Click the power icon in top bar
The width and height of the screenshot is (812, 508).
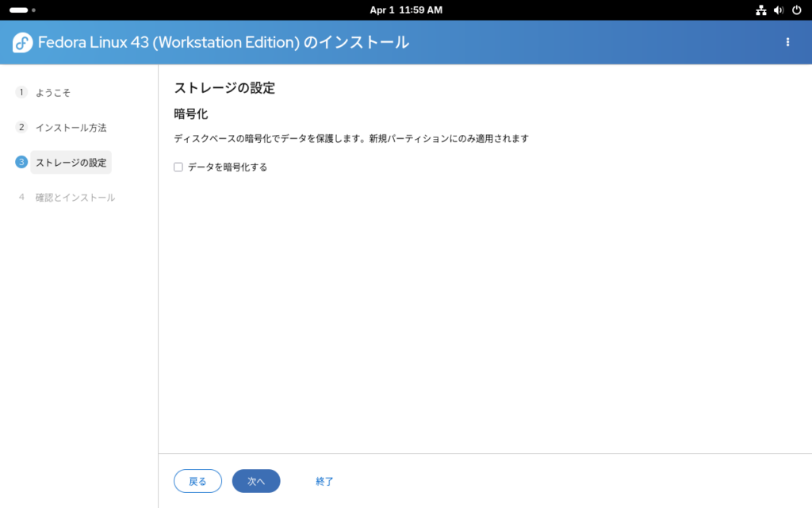tap(796, 10)
